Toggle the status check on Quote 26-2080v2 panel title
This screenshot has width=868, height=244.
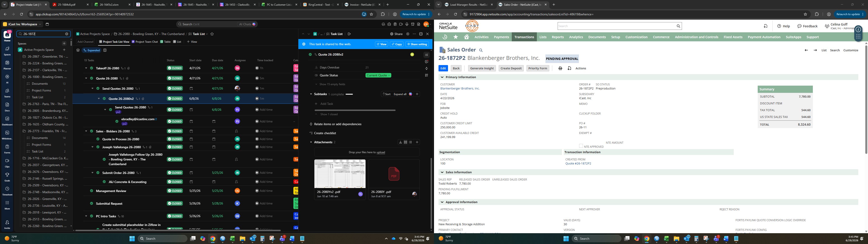click(x=310, y=54)
